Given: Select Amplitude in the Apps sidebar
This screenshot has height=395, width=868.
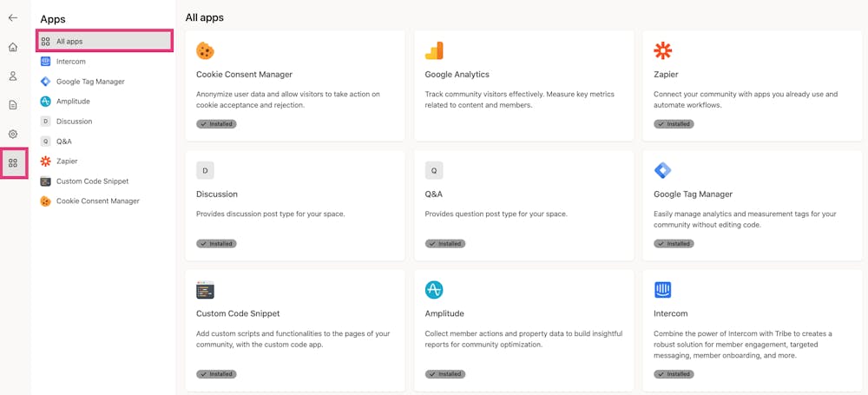Looking at the screenshot, I should tap(73, 102).
